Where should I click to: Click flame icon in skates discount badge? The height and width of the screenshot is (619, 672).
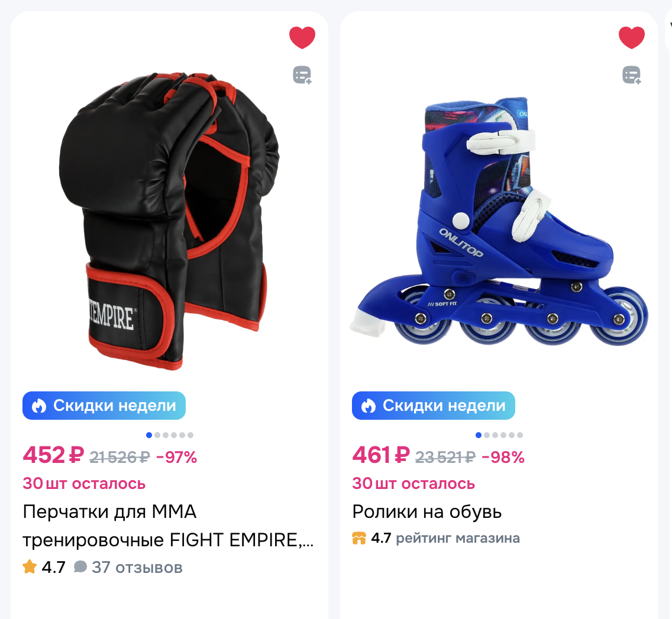point(368,406)
